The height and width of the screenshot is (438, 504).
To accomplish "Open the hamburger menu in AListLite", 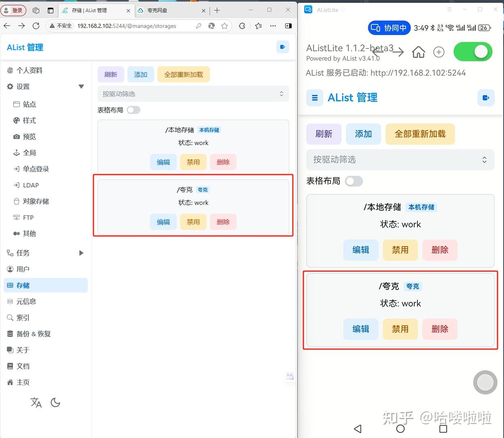I will coord(315,97).
